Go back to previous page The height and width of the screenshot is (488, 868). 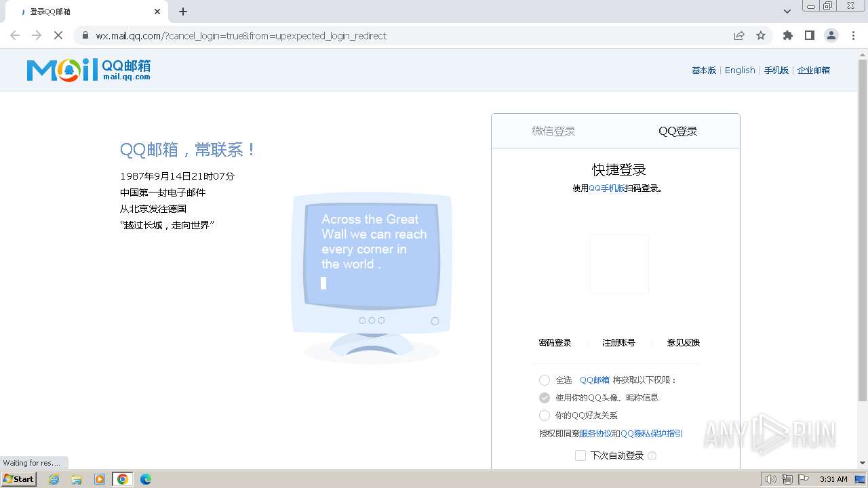[15, 35]
